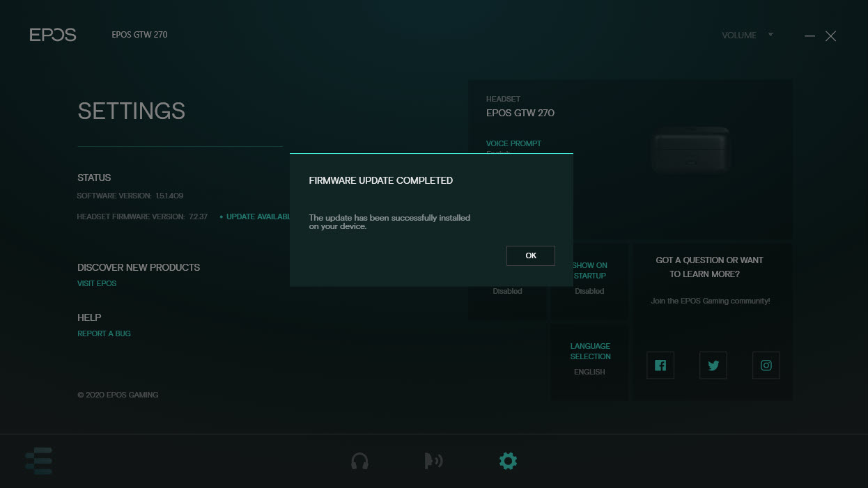Click the FIRMWARE UPDATE COMPLETED heading
This screenshot has width=868, height=488.
(x=381, y=180)
